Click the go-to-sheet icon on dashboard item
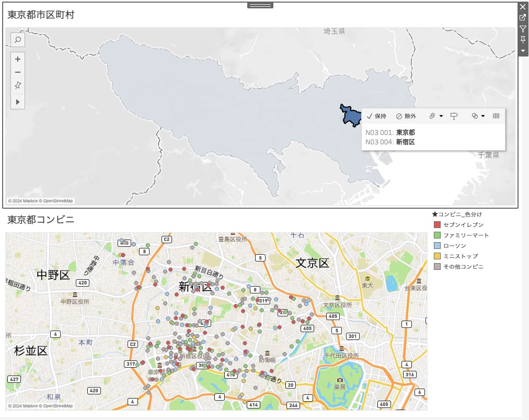529x420 pixels. 523,18
